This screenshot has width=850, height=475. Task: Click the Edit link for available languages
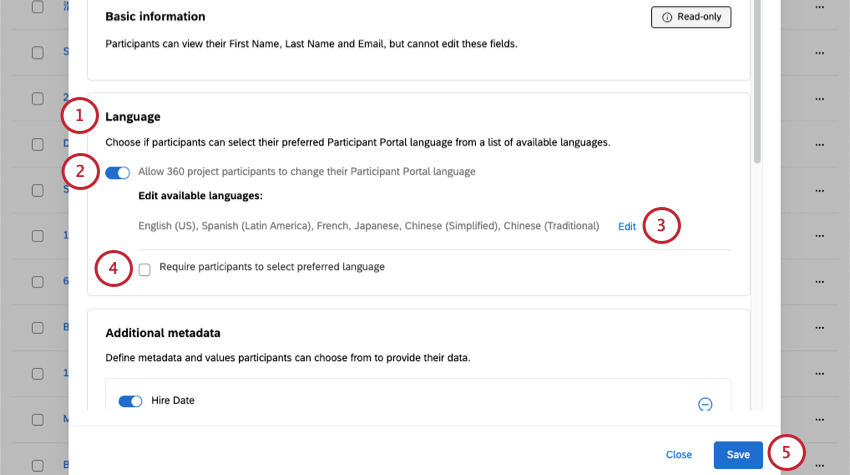point(627,227)
